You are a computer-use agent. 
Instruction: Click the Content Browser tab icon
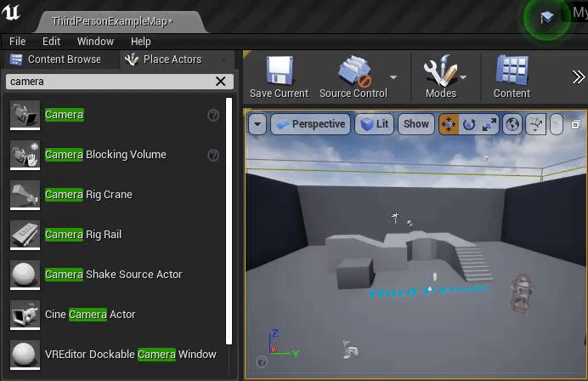16,60
